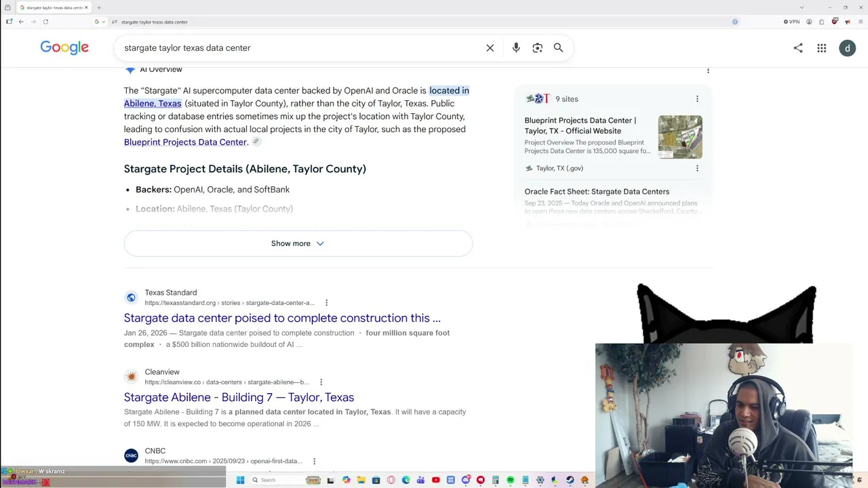Open the browser profile icon
The height and width of the screenshot is (488, 868).
click(x=810, y=22)
